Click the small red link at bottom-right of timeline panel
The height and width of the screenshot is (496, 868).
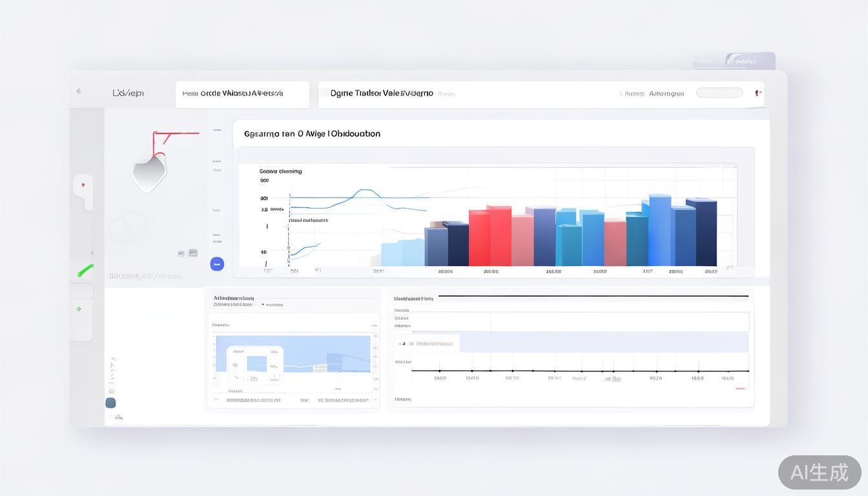point(741,389)
